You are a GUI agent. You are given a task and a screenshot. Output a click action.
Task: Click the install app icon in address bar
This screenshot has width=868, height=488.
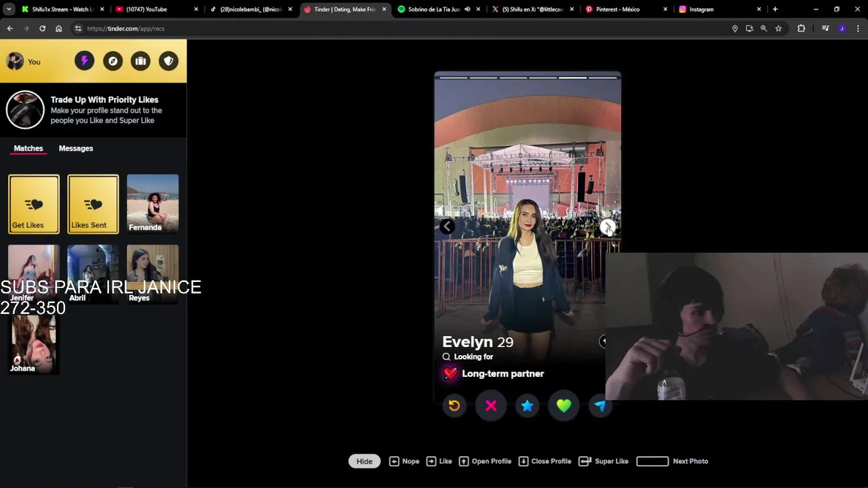[x=749, y=28]
